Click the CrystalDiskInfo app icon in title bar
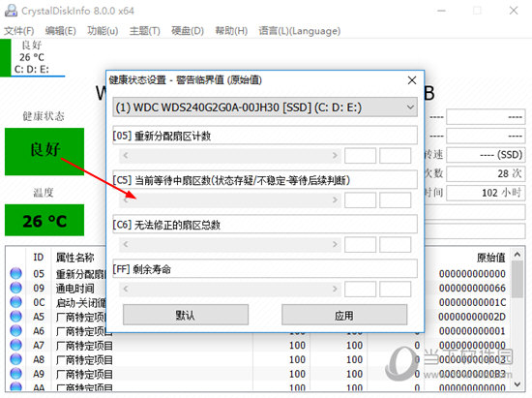Image resolution: width=532 pixels, height=398 pixels. point(11,11)
